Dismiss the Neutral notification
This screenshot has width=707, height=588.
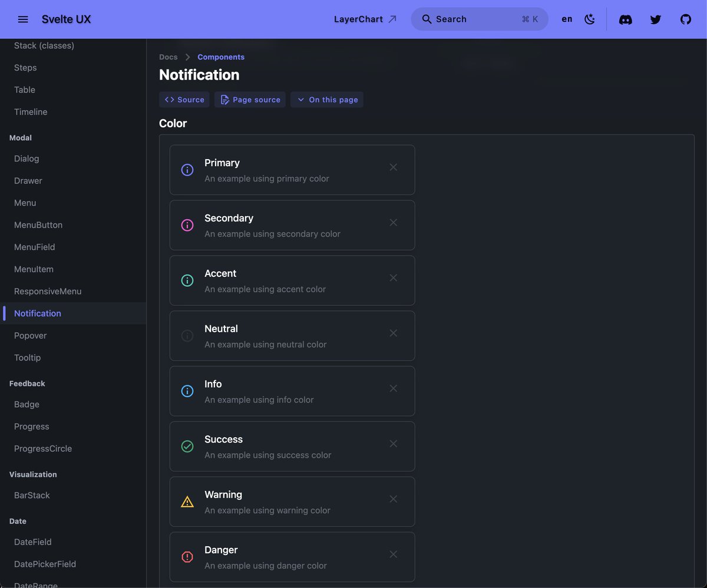click(393, 333)
